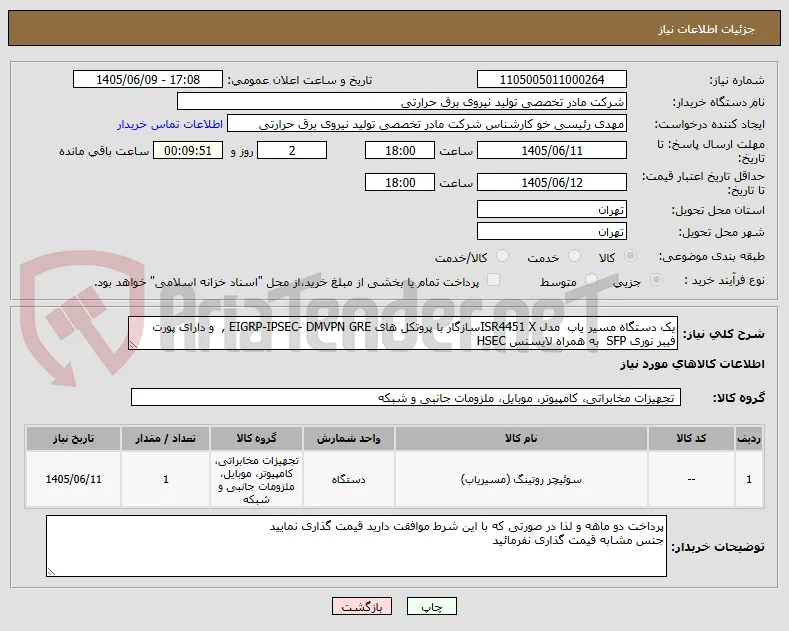Click the goods group cell in table row
This screenshot has width=789, height=631.
[x=257, y=480]
